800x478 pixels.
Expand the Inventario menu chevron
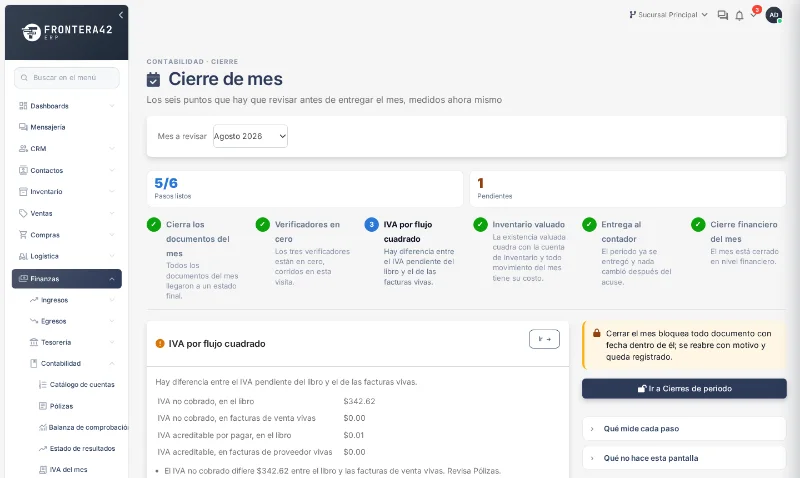click(111, 192)
